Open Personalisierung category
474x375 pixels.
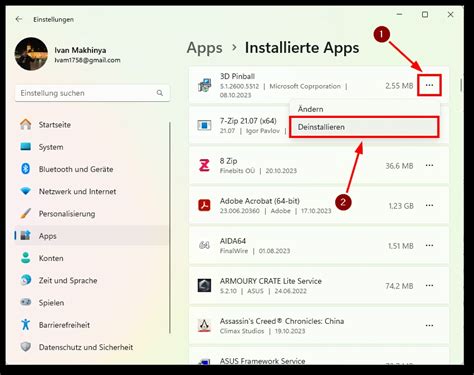pyautogui.click(x=91, y=214)
